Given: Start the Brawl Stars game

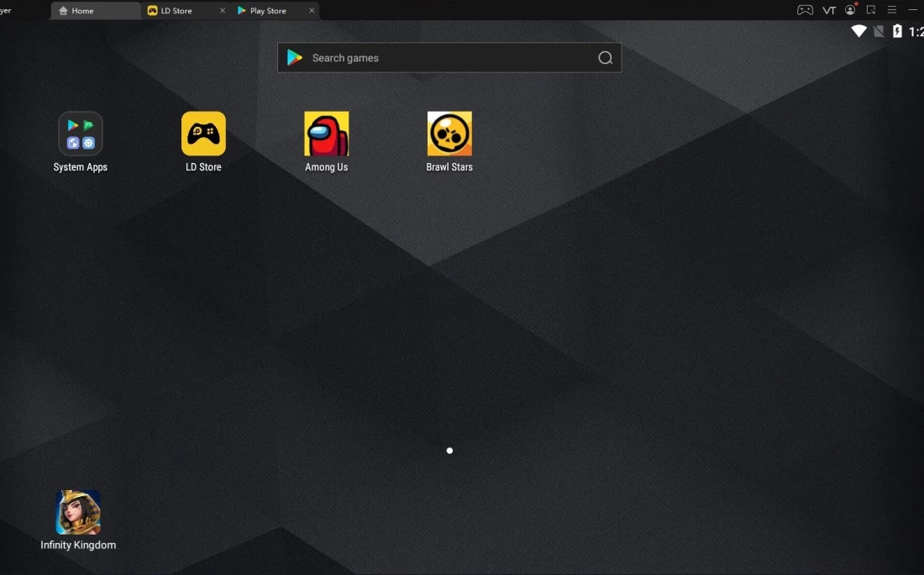Looking at the screenshot, I should 449,135.
